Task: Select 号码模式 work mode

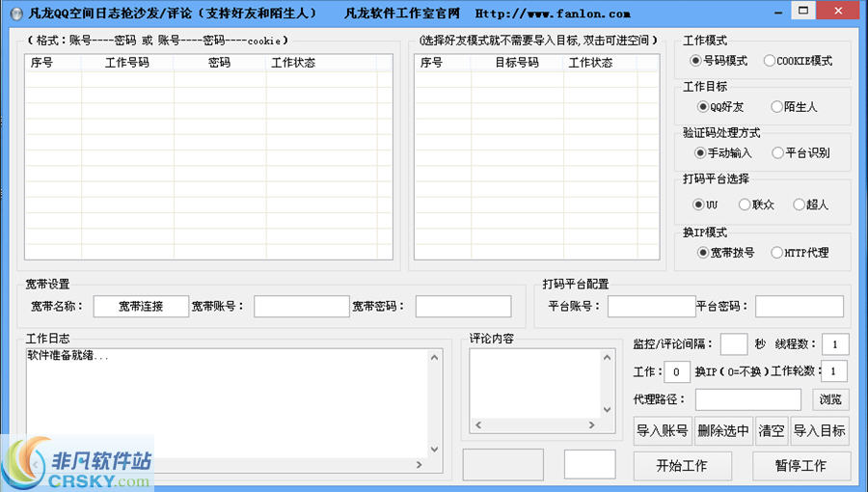Action: [x=719, y=61]
